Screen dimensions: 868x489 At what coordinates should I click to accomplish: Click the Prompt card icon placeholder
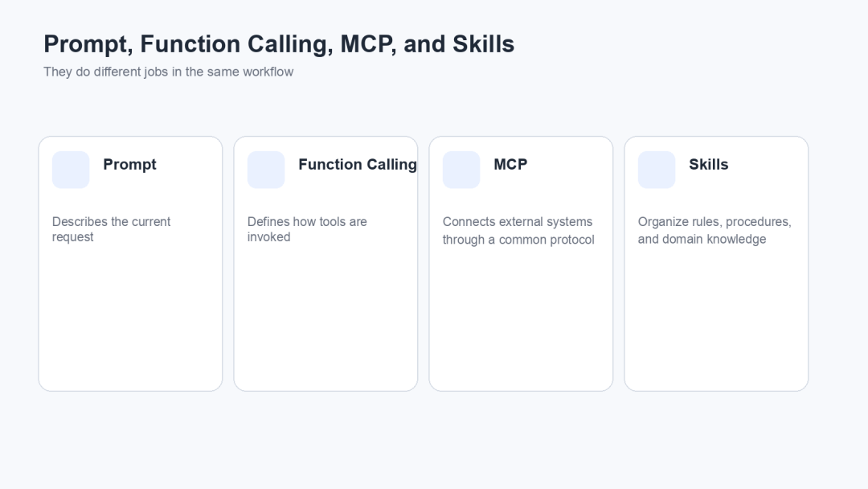(71, 170)
